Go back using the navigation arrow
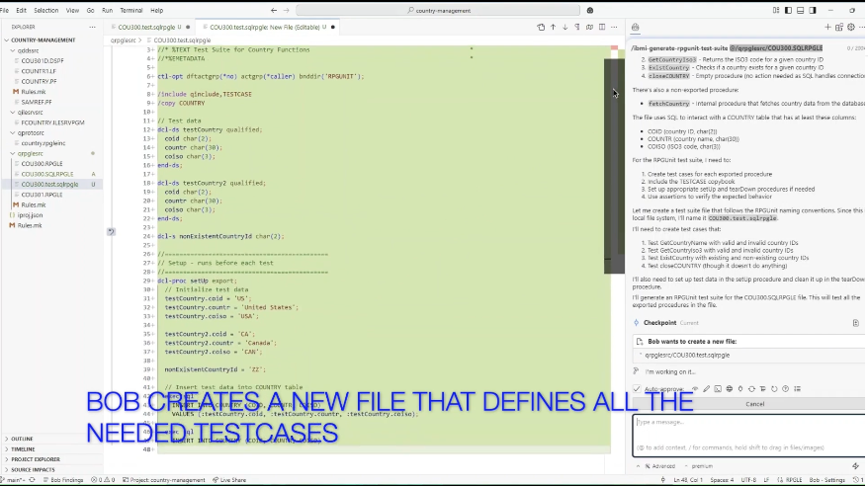This screenshot has height=486, width=868. click(x=274, y=11)
